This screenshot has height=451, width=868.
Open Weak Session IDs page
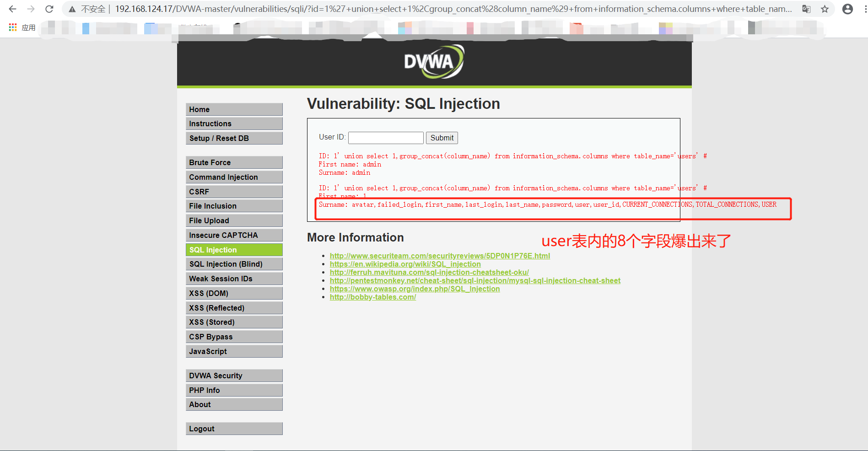pyautogui.click(x=234, y=279)
